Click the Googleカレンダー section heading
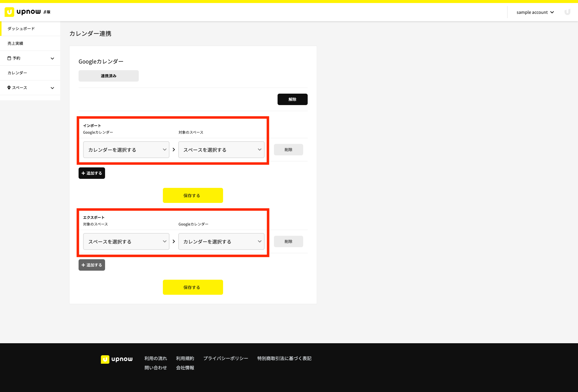 [101, 61]
